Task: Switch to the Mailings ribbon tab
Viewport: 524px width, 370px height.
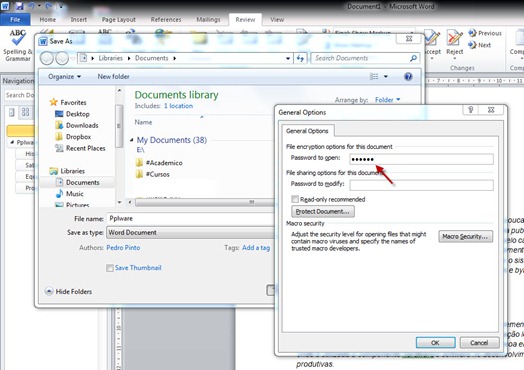Action: (208, 19)
